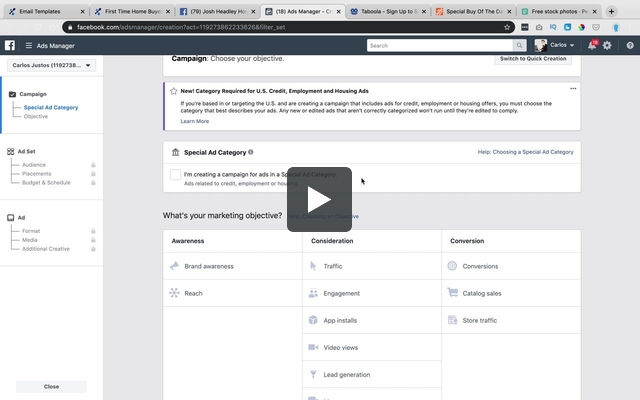Select Special Ad Category in sidebar

coord(51,107)
